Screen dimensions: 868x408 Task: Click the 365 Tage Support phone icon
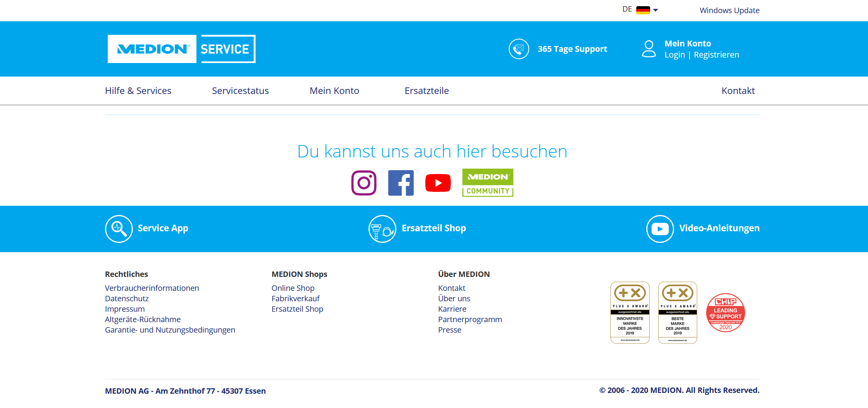tap(519, 49)
